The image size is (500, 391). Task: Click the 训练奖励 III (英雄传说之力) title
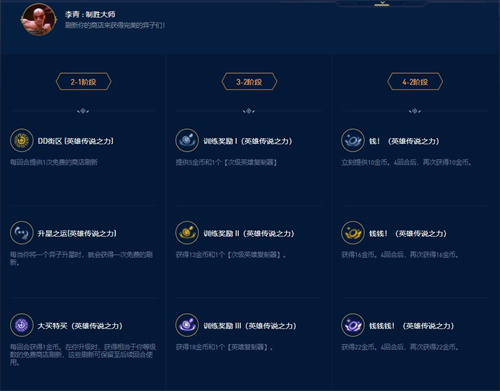(250, 326)
